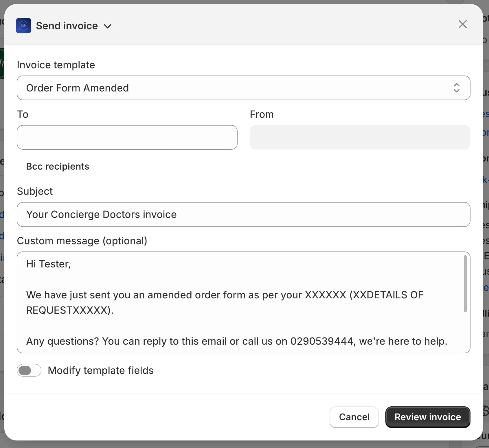Open the Invoice template dropdown
This screenshot has height=448, width=489.
tap(243, 88)
